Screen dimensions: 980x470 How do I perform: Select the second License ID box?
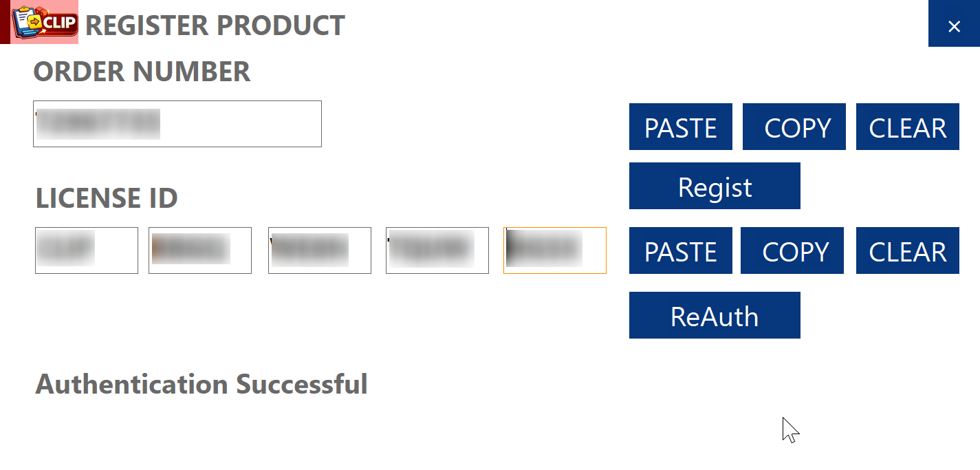pyautogui.click(x=200, y=250)
